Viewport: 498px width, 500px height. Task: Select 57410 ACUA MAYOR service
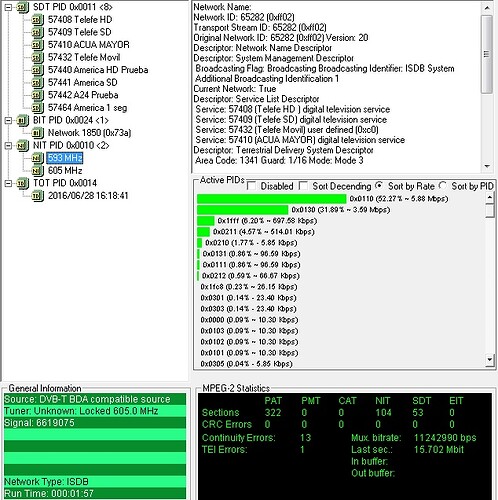pyautogui.click(x=89, y=45)
